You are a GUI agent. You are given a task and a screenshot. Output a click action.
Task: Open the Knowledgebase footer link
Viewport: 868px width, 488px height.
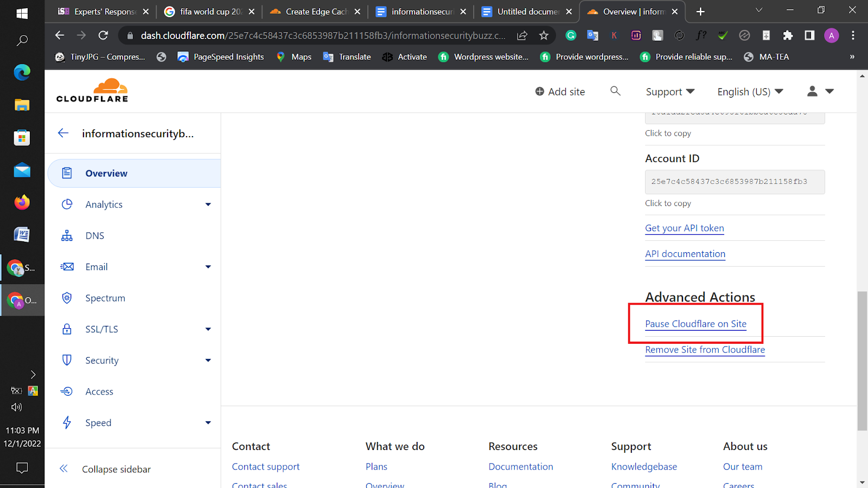(644, 466)
